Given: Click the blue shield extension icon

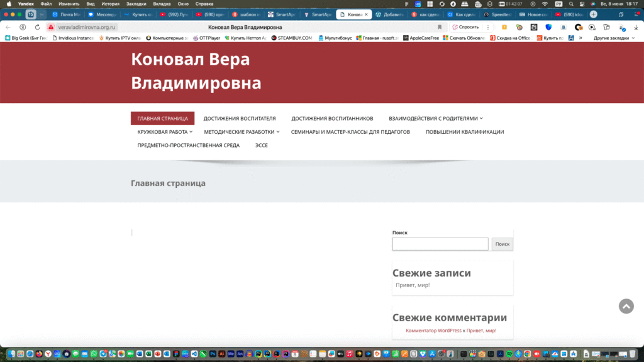Looking at the screenshot, I should pos(548,28).
